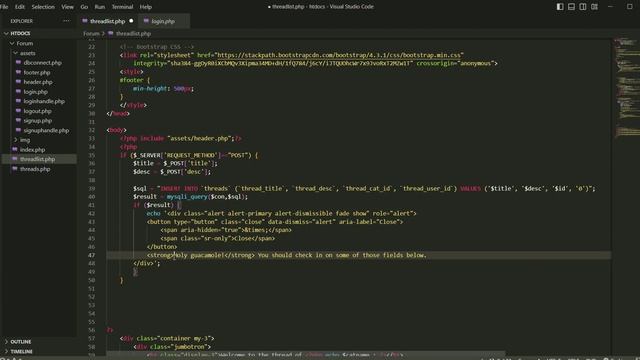Image resolution: width=640 pixels, height=360 pixels.
Task: Open the Edit menu
Action: pos(20,7)
